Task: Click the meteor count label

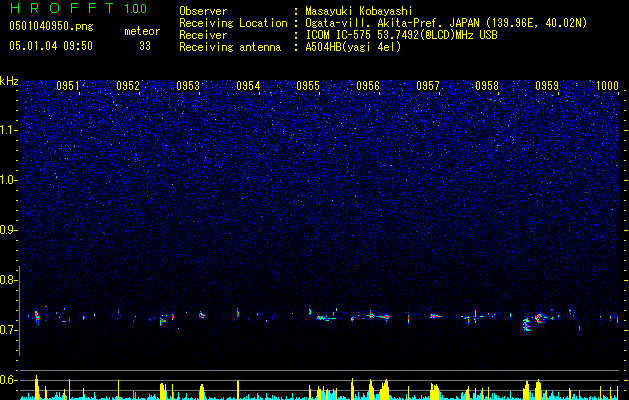Action: click(x=142, y=31)
